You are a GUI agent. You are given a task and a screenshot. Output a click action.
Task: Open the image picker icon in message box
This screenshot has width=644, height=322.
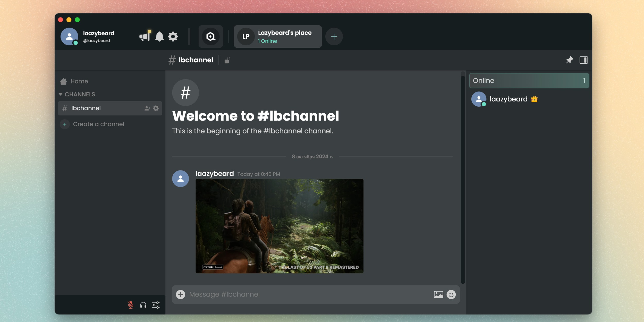coord(438,294)
